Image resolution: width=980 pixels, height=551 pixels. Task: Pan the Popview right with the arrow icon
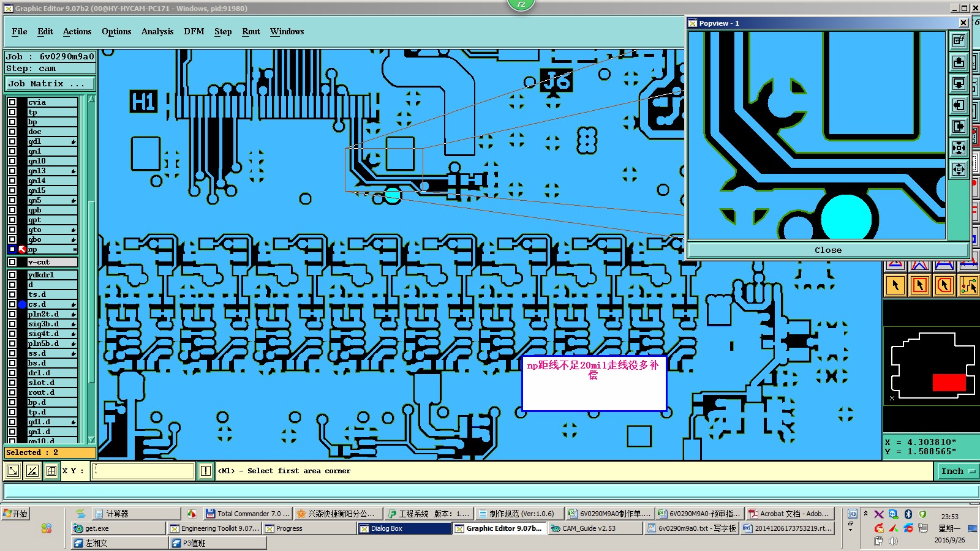pos(959,126)
